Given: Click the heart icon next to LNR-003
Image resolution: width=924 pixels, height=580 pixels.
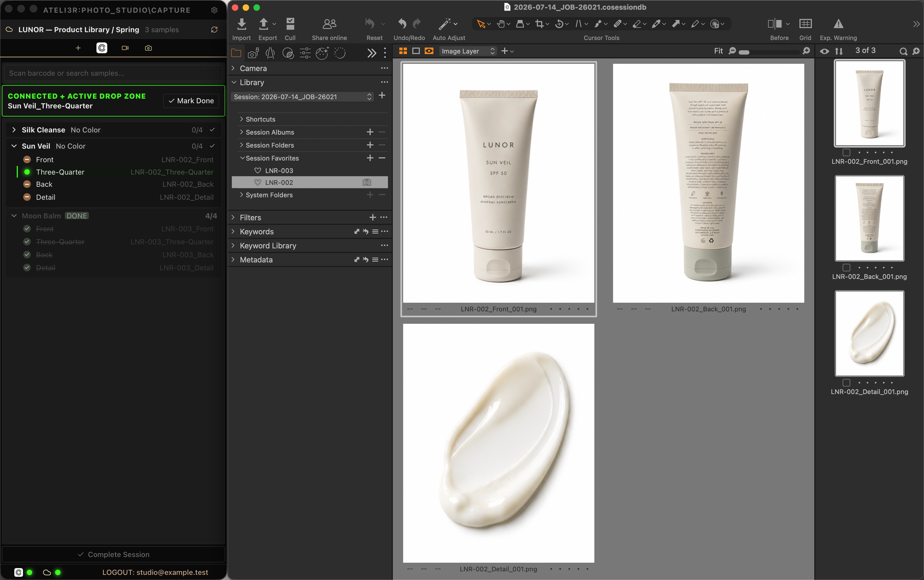Looking at the screenshot, I should tap(258, 170).
